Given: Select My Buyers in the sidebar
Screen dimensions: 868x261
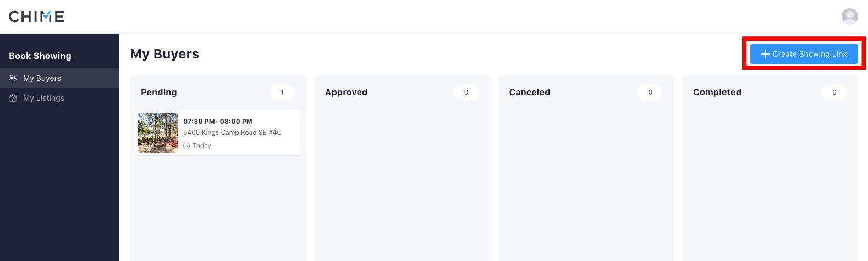Looking at the screenshot, I should (x=59, y=78).
